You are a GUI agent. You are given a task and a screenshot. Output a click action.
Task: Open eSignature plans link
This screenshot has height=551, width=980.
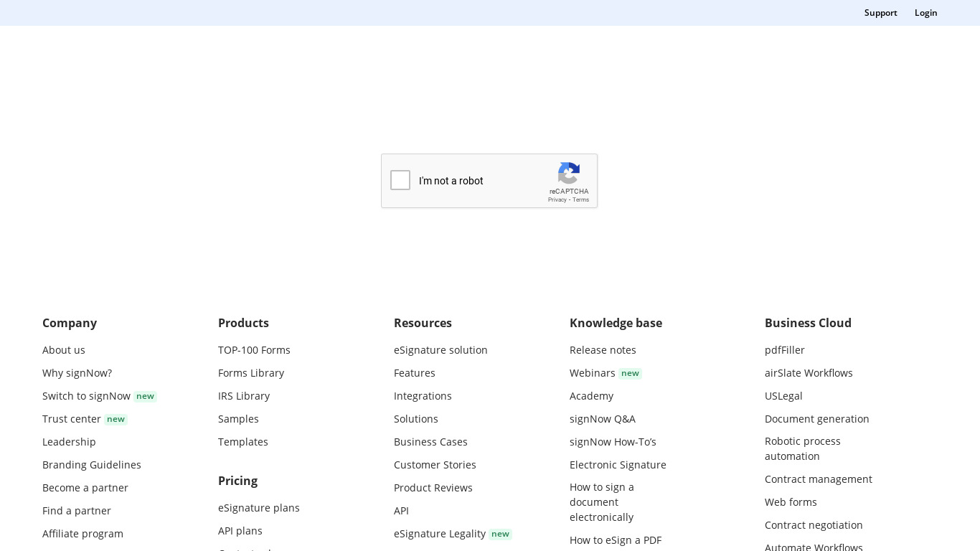(259, 508)
